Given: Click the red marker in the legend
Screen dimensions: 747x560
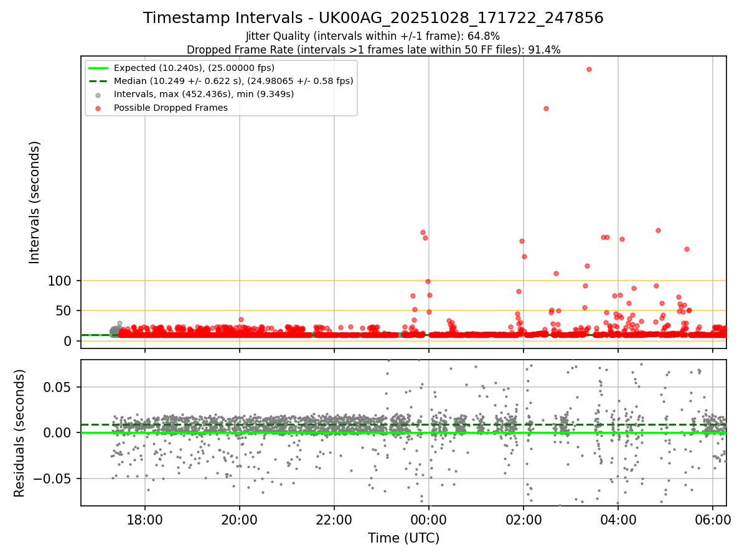Looking at the screenshot, I should tap(98, 108).
